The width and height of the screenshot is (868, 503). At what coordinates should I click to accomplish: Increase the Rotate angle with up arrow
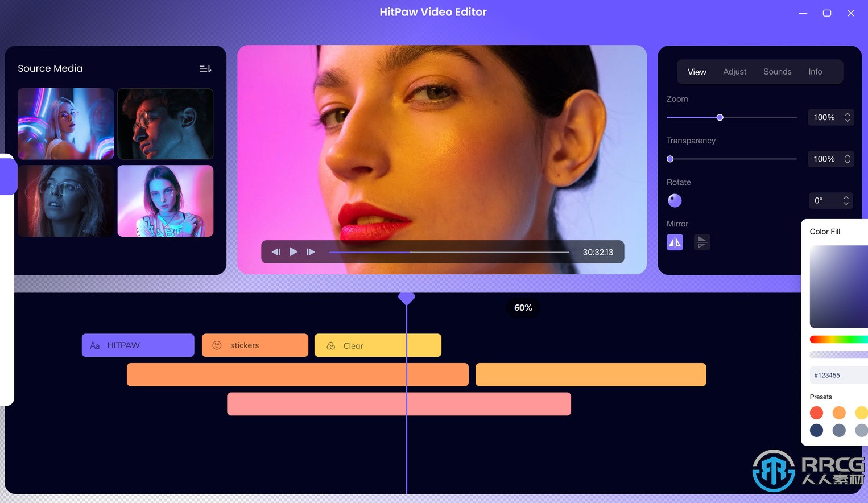pyautogui.click(x=846, y=197)
